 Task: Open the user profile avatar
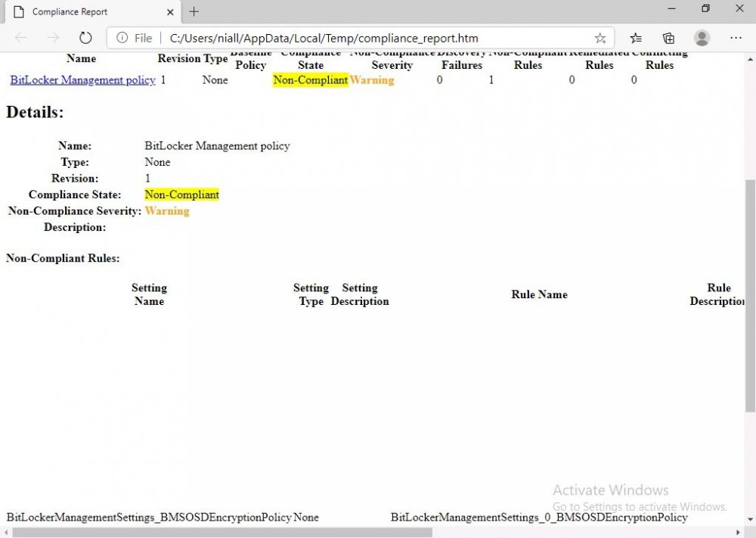point(702,38)
